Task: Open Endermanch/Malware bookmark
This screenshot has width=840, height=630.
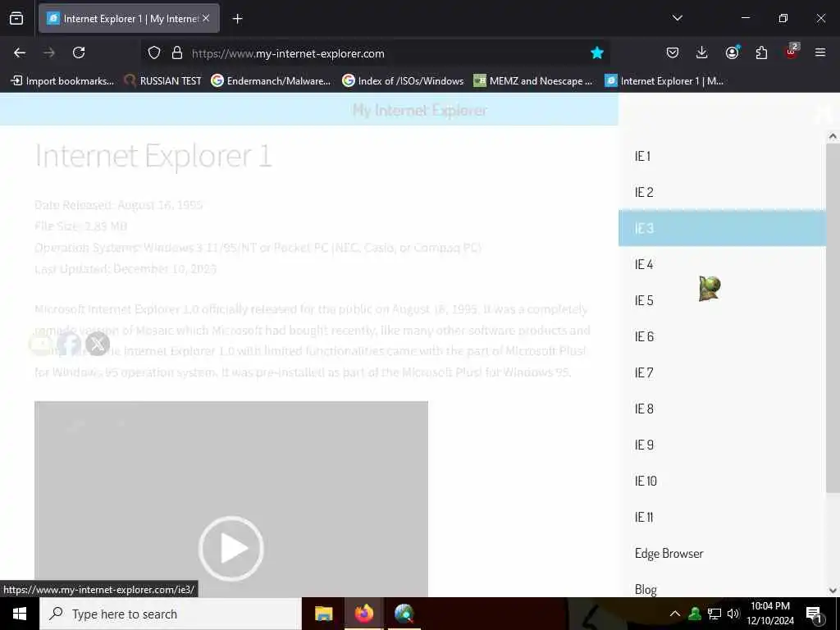Action: coord(271,81)
